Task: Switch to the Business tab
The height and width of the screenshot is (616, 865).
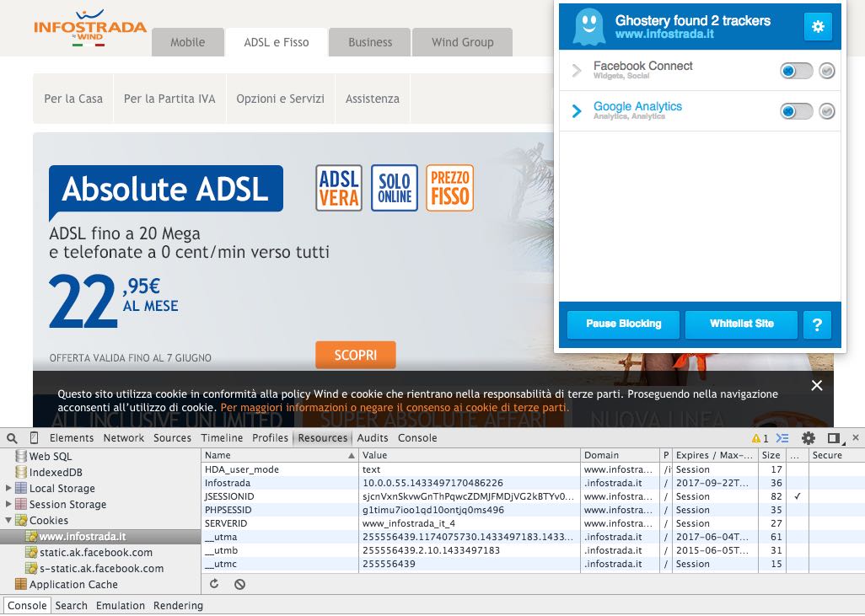Action: point(370,42)
